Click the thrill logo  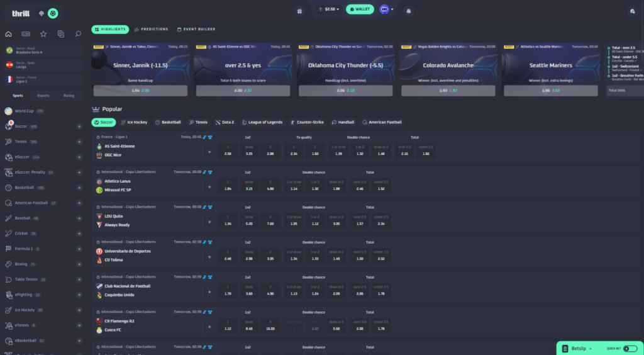click(21, 14)
